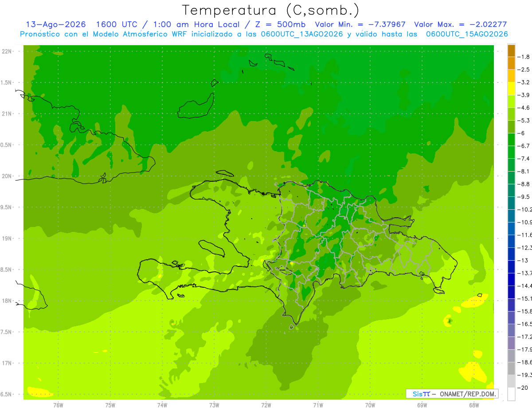Click the 'Sisπ' logo text
The height and width of the screenshot is (411, 532).
(x=421, y=394)
